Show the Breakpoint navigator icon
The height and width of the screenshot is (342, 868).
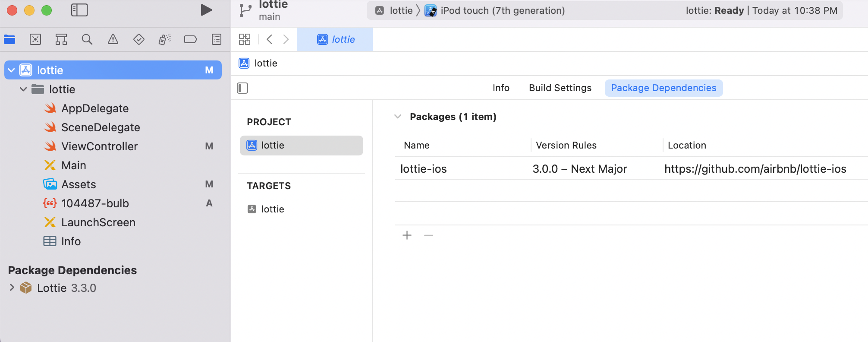tap(190, 40)
